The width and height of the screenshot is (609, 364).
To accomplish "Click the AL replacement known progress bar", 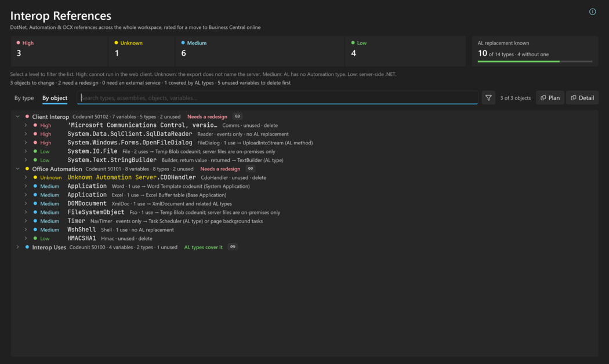I will [x=535, y=61].
